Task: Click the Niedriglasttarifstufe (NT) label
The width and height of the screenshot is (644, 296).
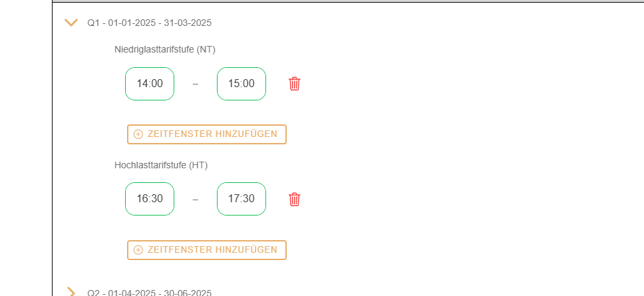Action: pyautogui.click(x=165, y=50)
